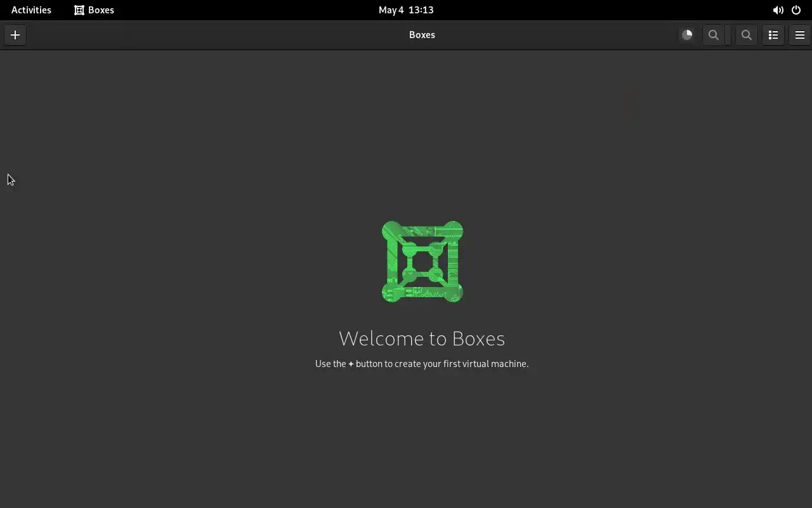Switch to list view with the bulleted list icon
Image resolution: width=812 pixels, height=508 pixels.
(773, 35)
